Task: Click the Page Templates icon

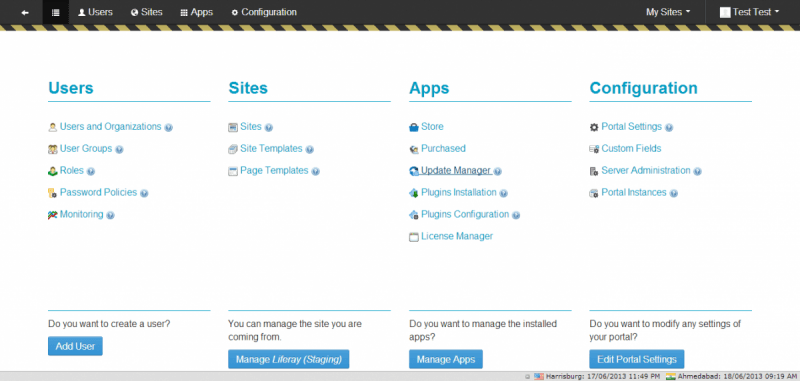Action: coord(233,171)
